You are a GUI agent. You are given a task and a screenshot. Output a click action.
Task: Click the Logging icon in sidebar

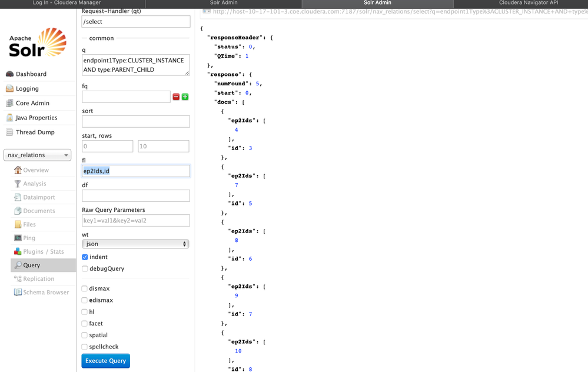10,88
